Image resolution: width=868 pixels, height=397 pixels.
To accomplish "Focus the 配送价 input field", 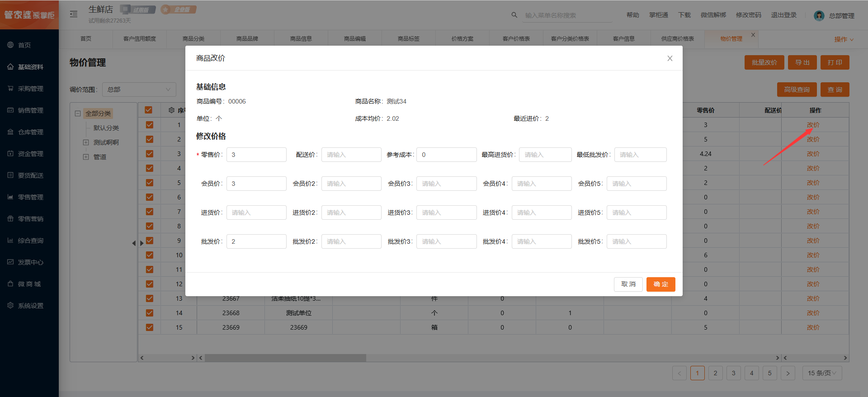I will point(351,155).
